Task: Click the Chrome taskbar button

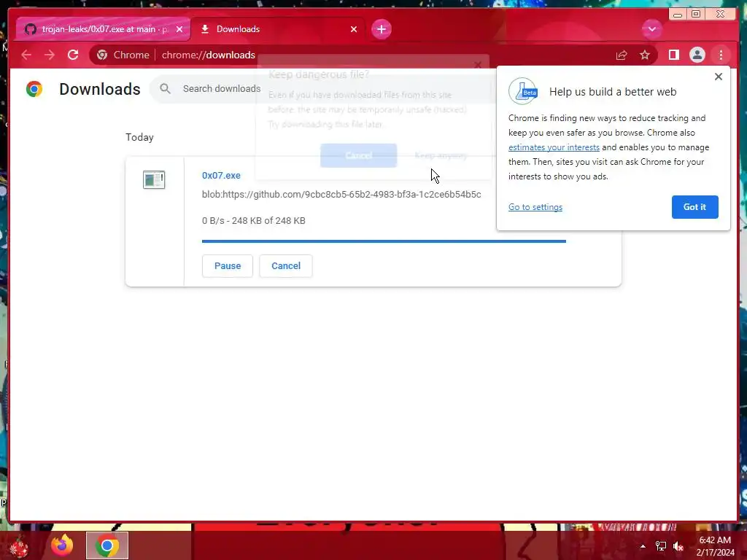Action: click(x=107, y=545)
